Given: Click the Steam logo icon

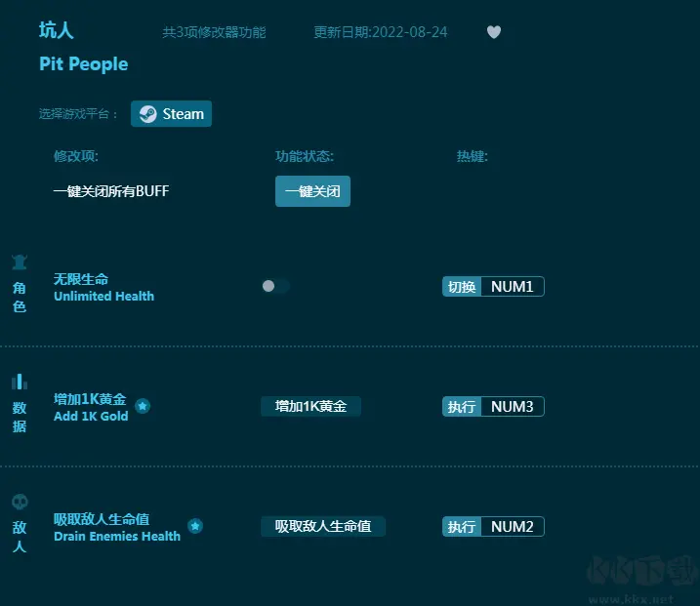Looking at the screenshot, I should [147, 114].
